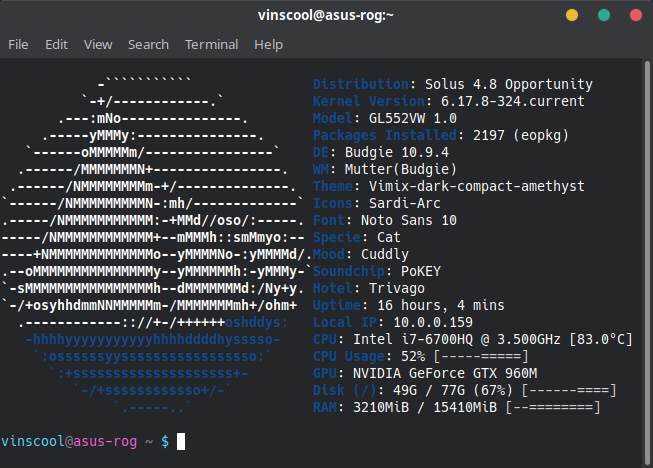Click the kernel version '6.17.8-324.current'

(513, 102)
